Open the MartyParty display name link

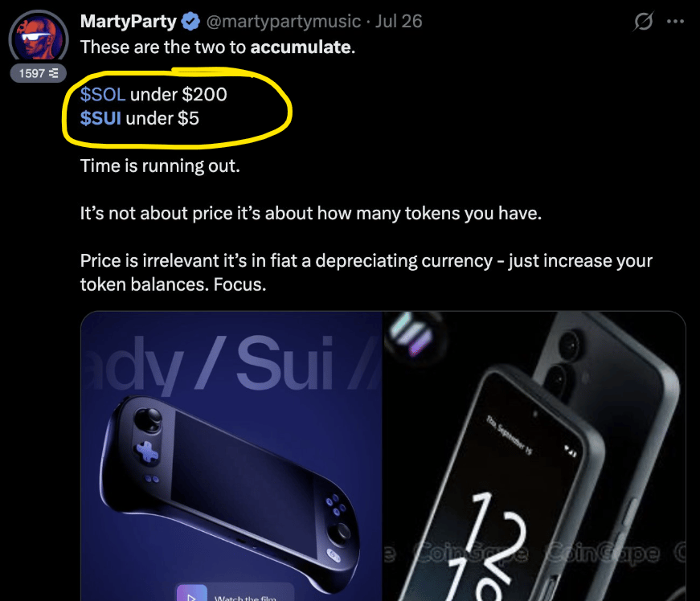[129, 21]
